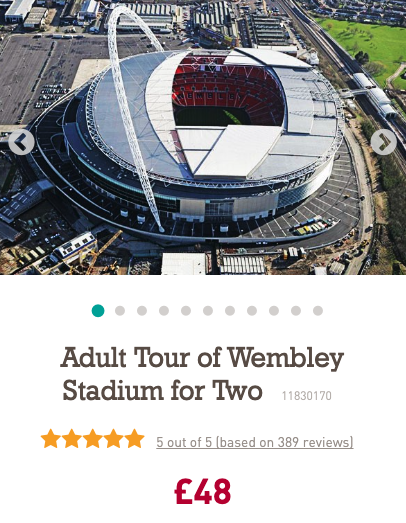Select the first active teal carousel dot
The height and width of the screenshot is (523, 406).
[98, 311]
